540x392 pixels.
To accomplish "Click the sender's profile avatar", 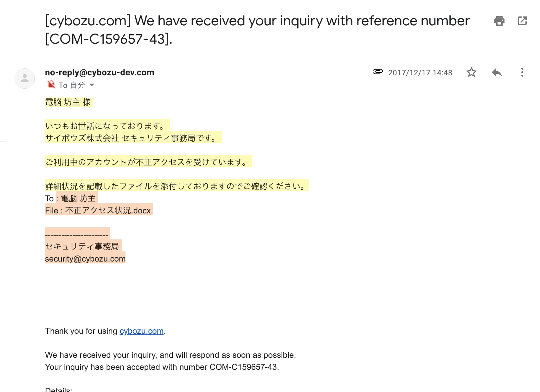I will (x=25, y=79).
